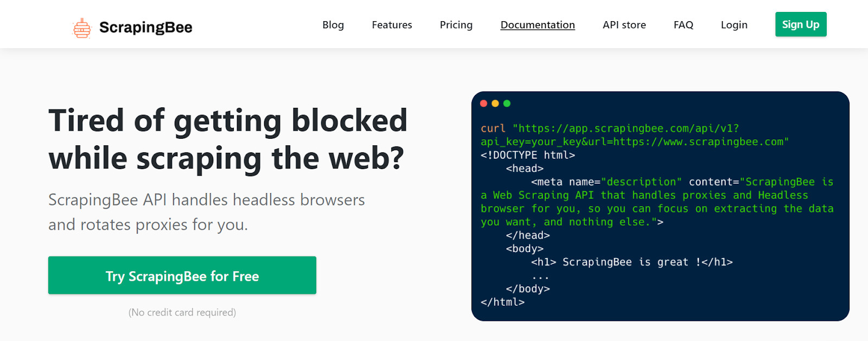Click the curl command line in terminal
868x341 pixels.
pyautogui.click(x=609, y=128)
